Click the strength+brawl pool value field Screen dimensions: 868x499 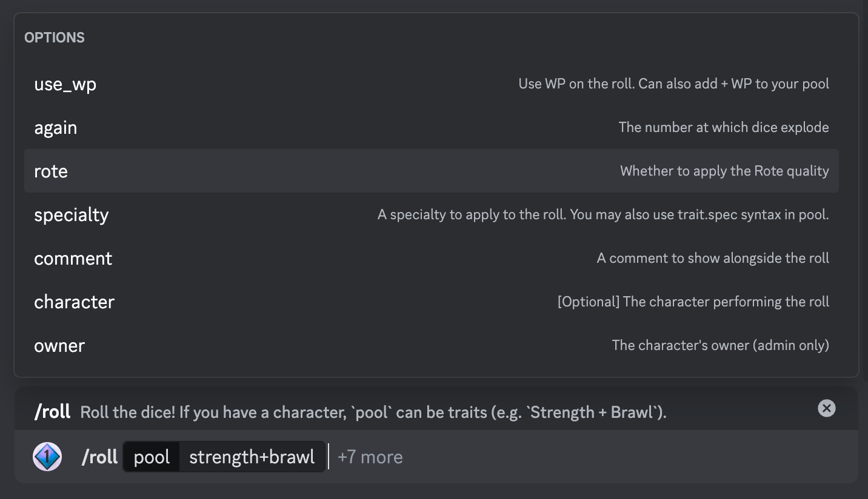pos(252,457)
